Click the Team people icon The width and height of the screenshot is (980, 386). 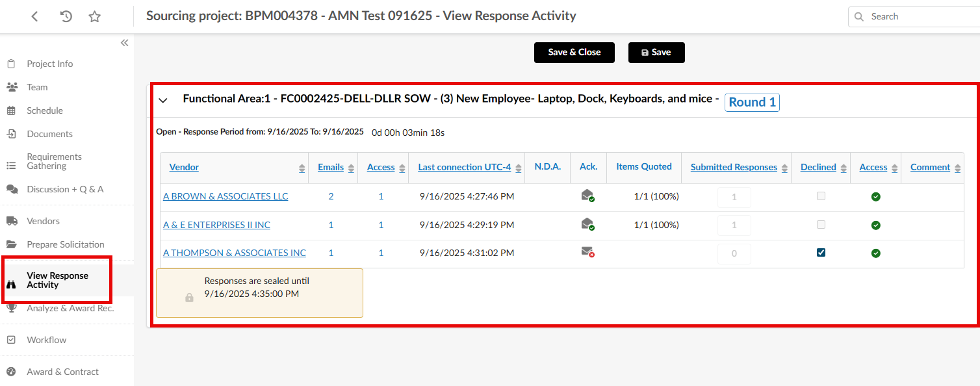click(x=12, y=87)
